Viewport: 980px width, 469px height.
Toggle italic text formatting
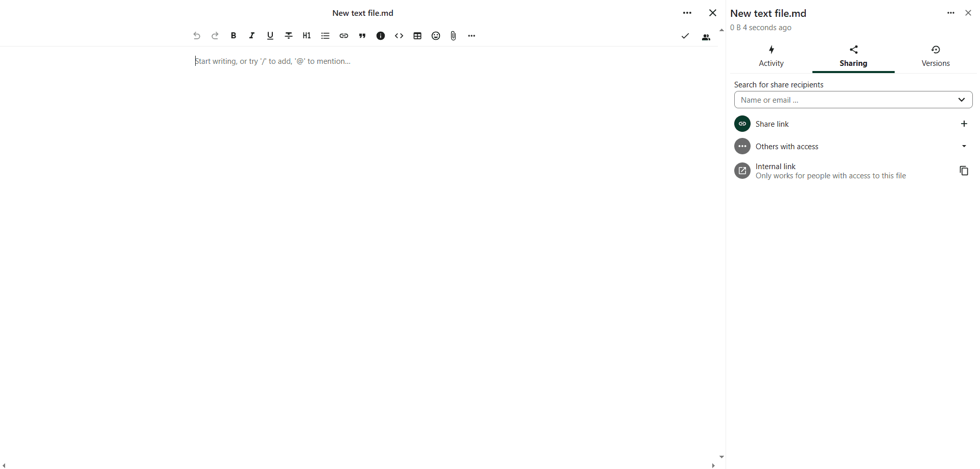(252, 36)
